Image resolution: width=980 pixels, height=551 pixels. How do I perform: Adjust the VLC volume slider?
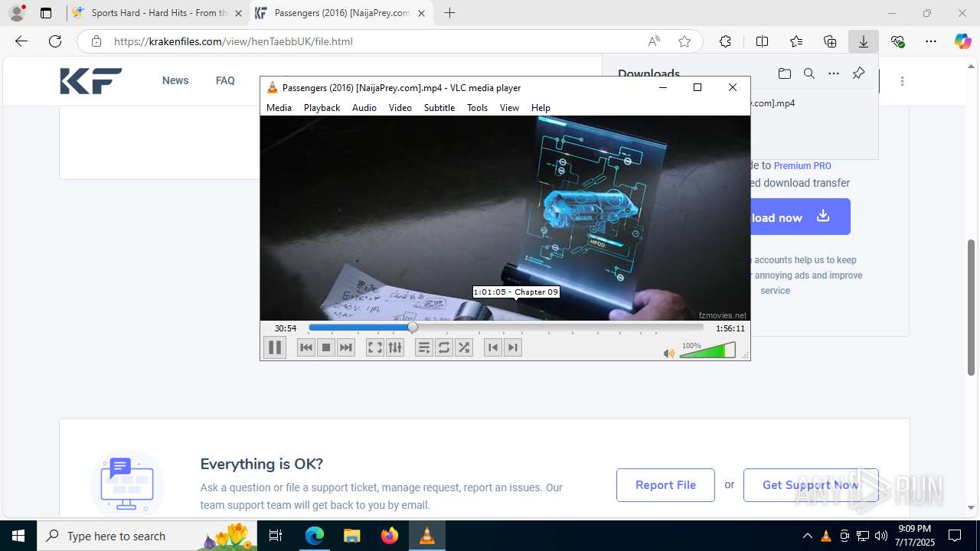(x=707, y=350)
